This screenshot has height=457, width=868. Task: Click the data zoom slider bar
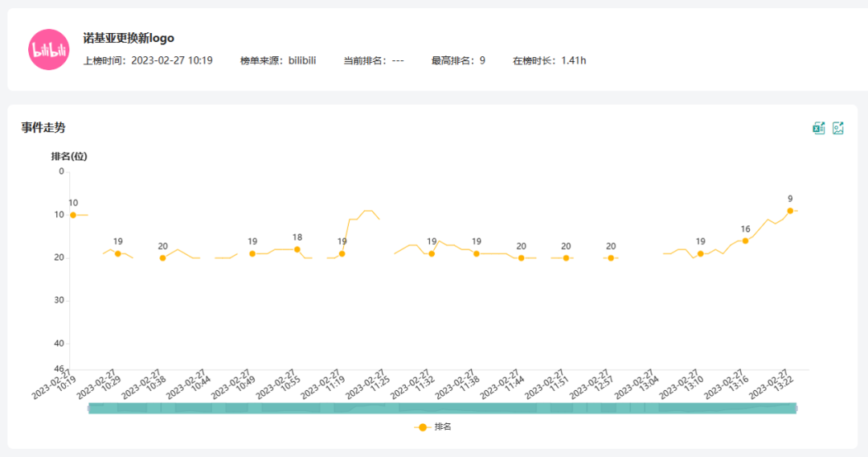click(442, 408)
